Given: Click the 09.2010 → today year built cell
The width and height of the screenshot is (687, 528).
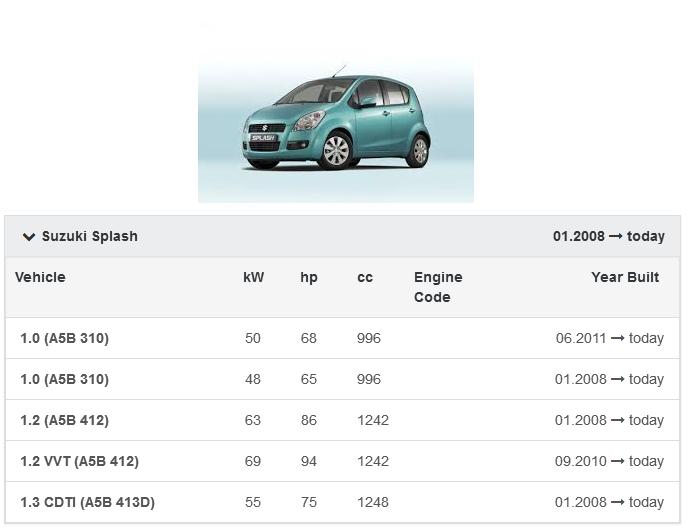Looking at the screenshot, I should (x=609, y=462).
